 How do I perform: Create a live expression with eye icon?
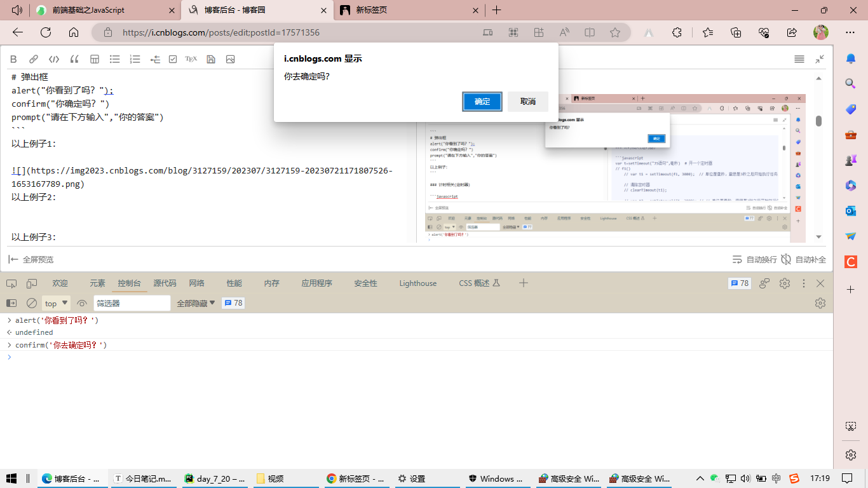[x=82, y=304]
